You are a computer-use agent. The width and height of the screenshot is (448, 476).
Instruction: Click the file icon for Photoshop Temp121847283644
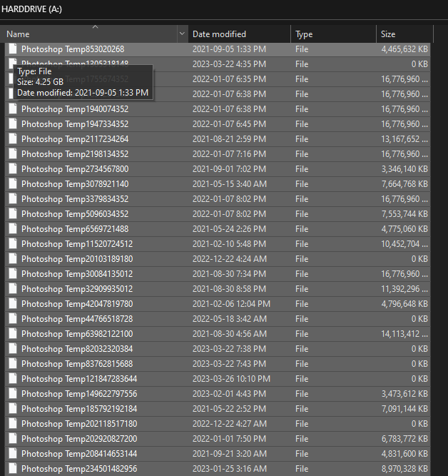[13, 378]
